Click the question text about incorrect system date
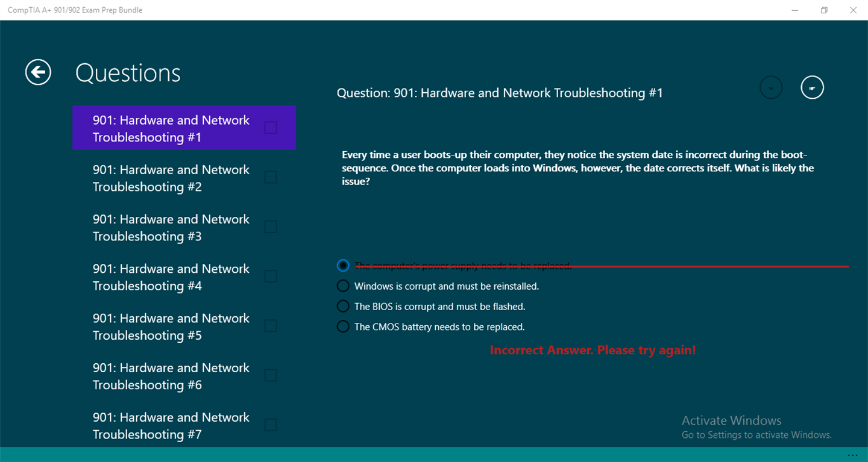 coord(578,167)
